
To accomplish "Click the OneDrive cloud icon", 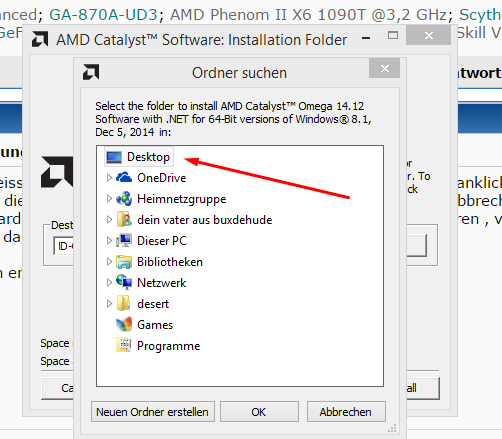I will tap(124, 177).
